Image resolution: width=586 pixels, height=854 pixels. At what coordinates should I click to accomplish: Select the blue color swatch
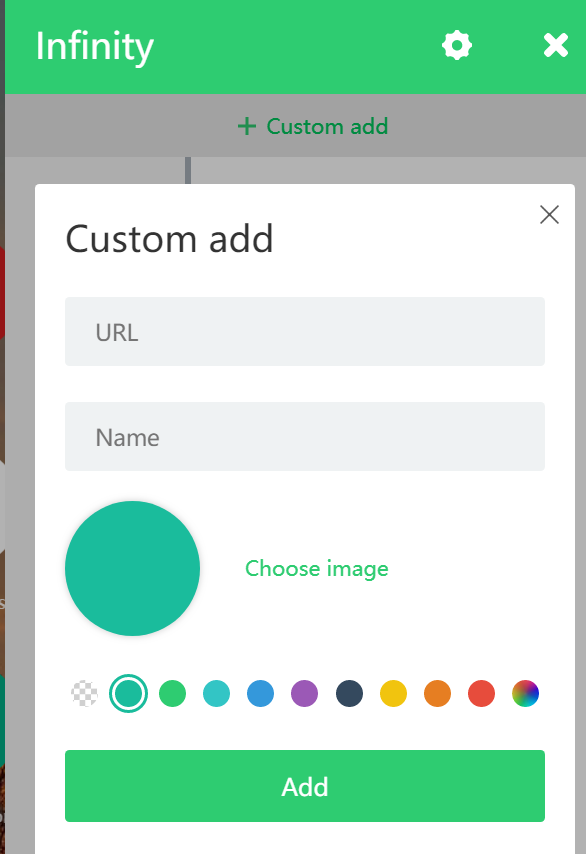pyautogui.click(x=261, y=694)
